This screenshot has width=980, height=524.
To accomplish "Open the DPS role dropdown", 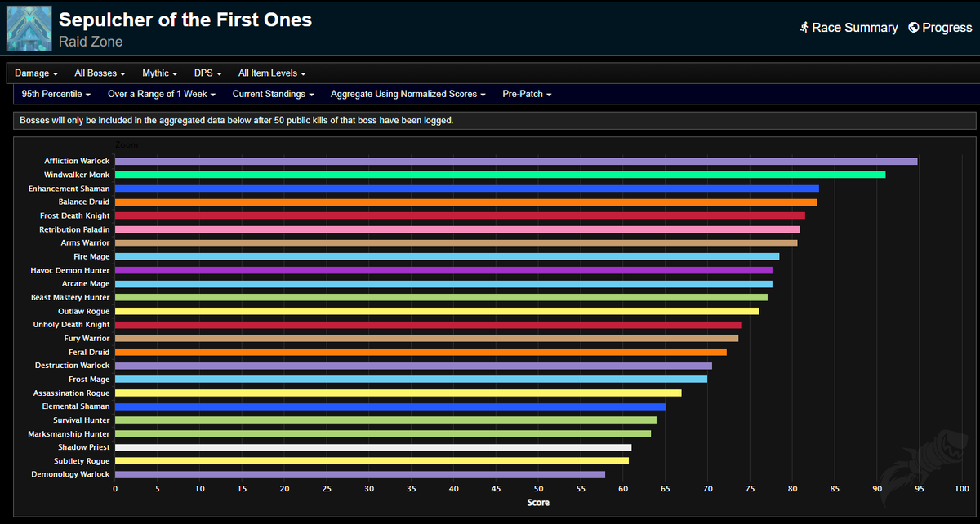I will click(x=208, y=73).
